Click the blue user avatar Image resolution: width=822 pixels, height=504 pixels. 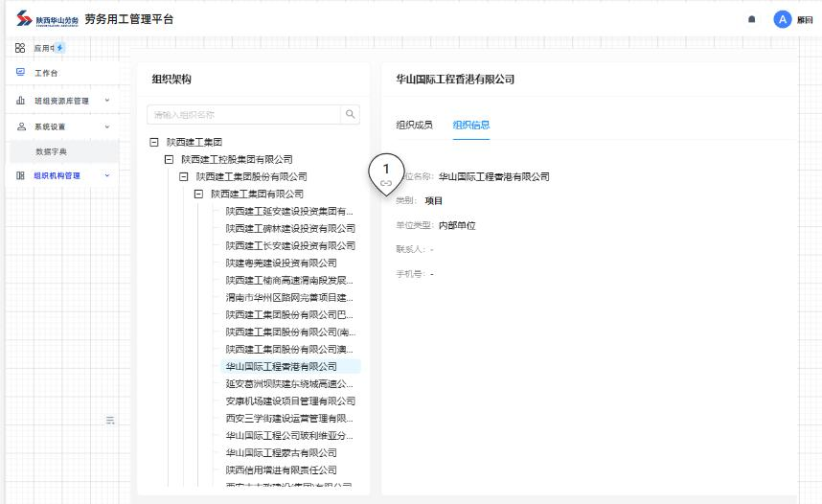pos(782,19)
